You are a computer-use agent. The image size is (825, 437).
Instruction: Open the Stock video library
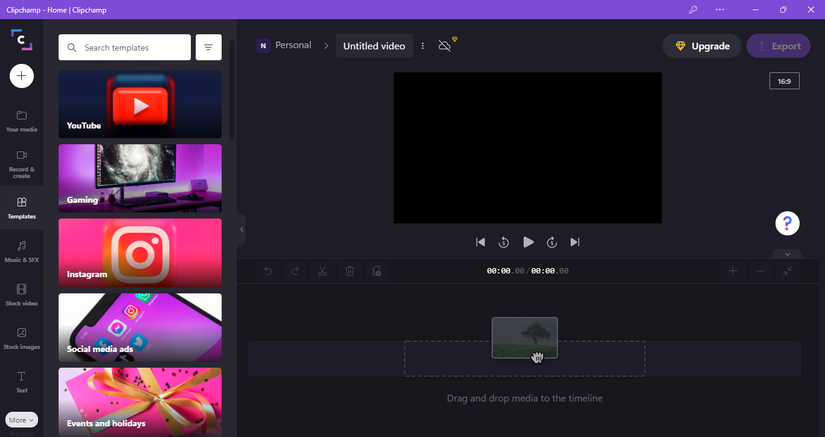(x=22, y=293)
